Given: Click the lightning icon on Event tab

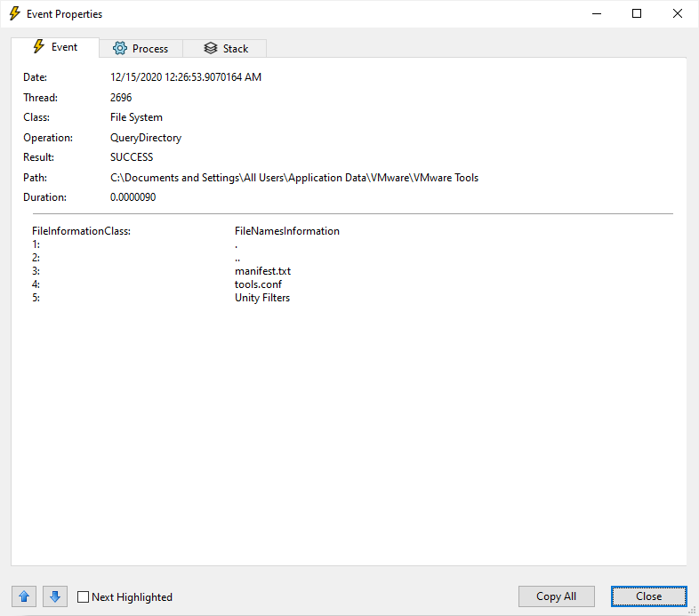Looking at the screenshot, I should coord(38,47).
